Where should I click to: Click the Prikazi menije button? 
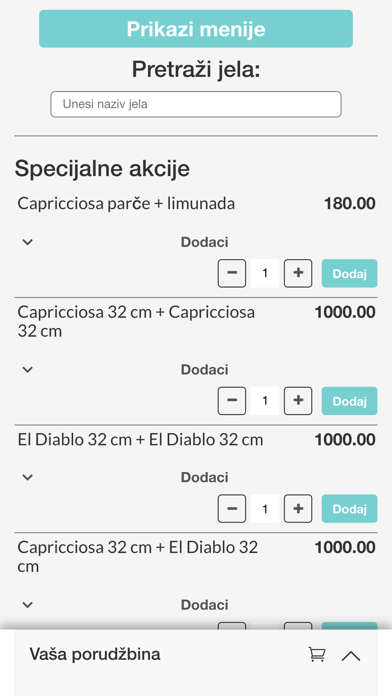pyautogui.click(x=196, y=29)
